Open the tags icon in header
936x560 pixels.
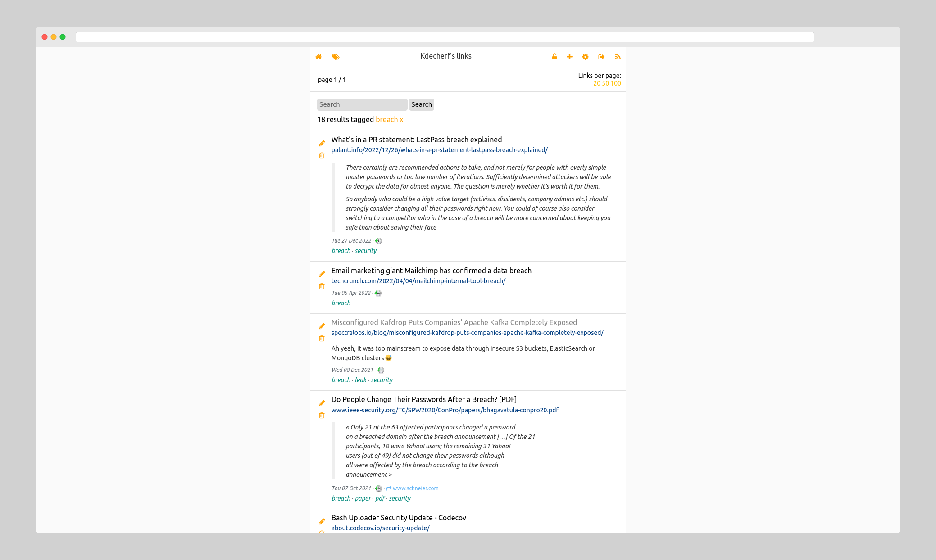coord(335,57)
